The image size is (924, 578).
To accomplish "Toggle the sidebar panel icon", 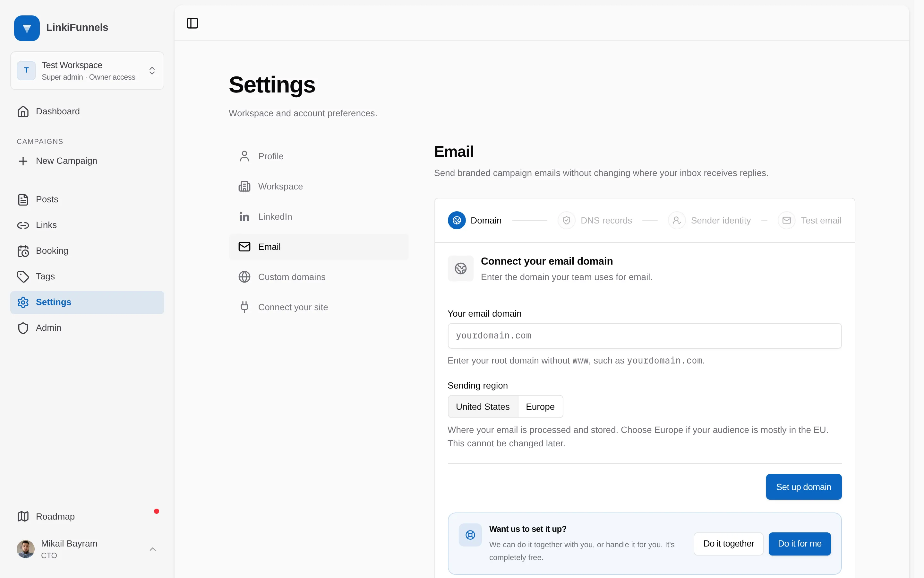I will pos(193,23).
